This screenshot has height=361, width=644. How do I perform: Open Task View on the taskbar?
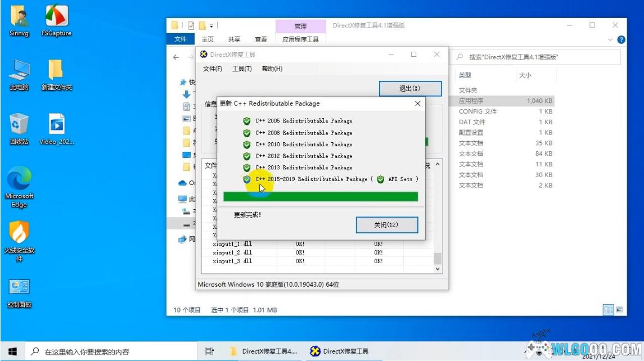click(x=209, y=351)
